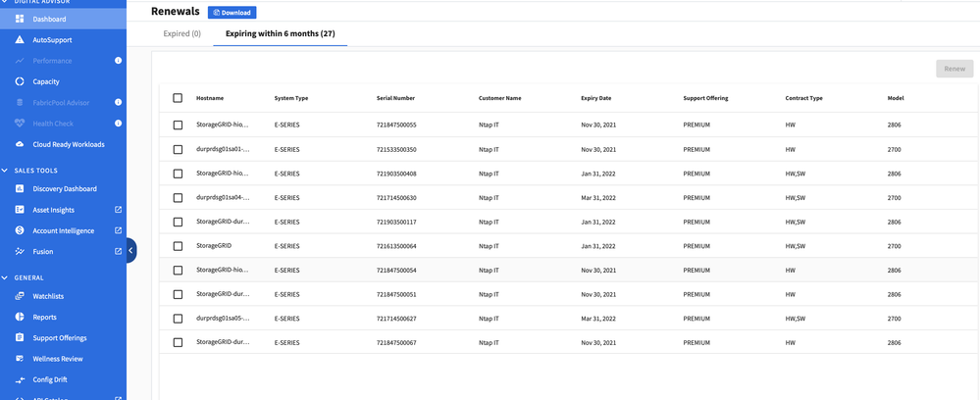980x400 pixels.
Task: Sort by the Expiry Date column header
Action: 595,98
